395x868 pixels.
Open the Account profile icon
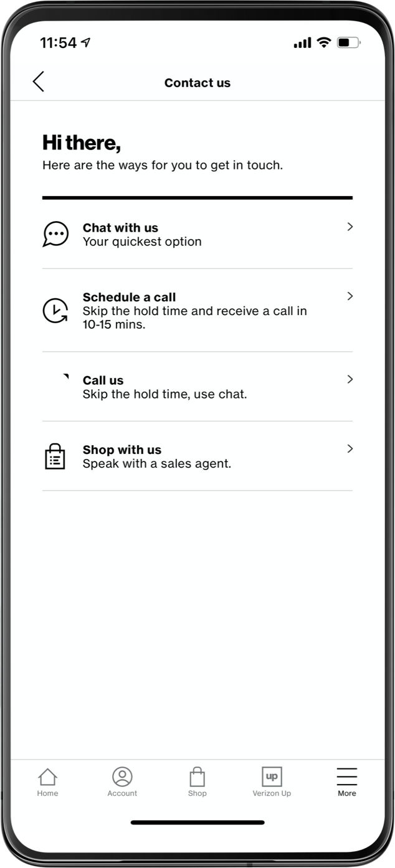[122, 776]
